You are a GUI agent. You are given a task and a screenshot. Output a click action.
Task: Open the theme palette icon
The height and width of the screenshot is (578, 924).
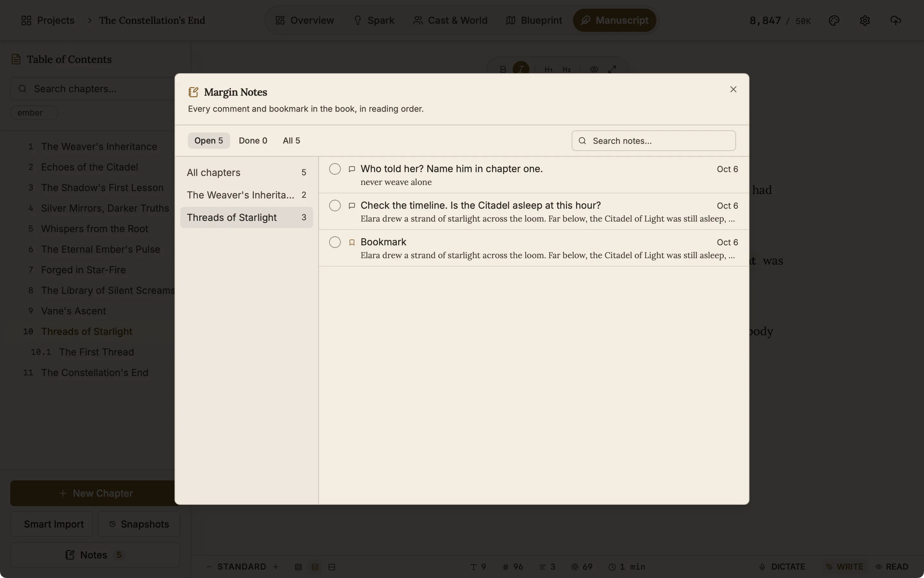pos(834,20)
